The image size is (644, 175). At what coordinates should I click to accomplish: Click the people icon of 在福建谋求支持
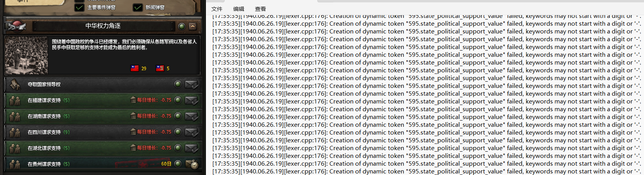[15, 101]
